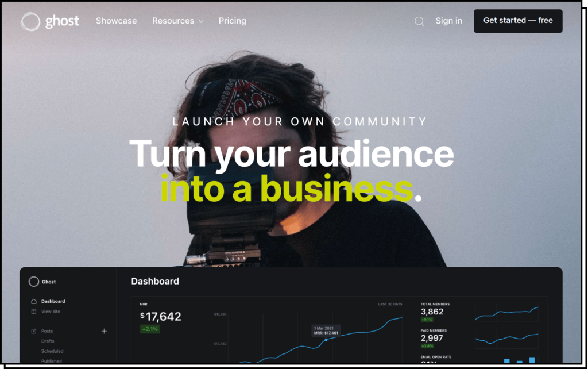Click the Ghost logo in header
This screenshot has width=588, height=369.
click(x=49, y=21)
